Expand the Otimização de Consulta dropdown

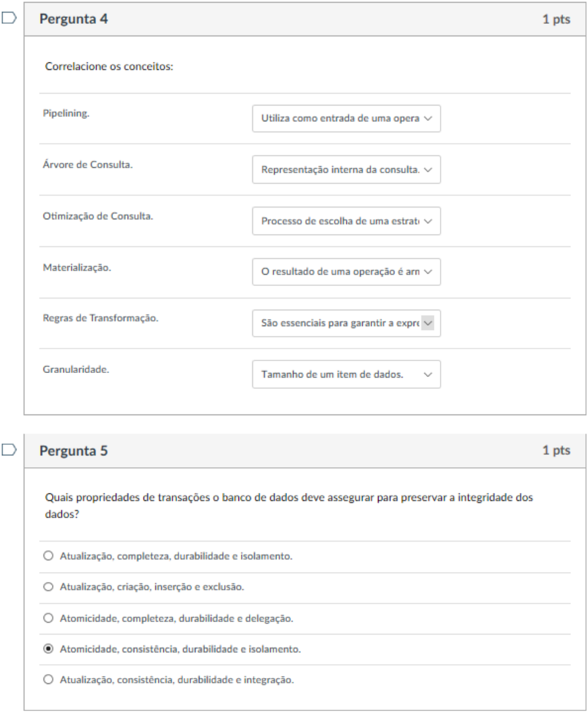346,221
